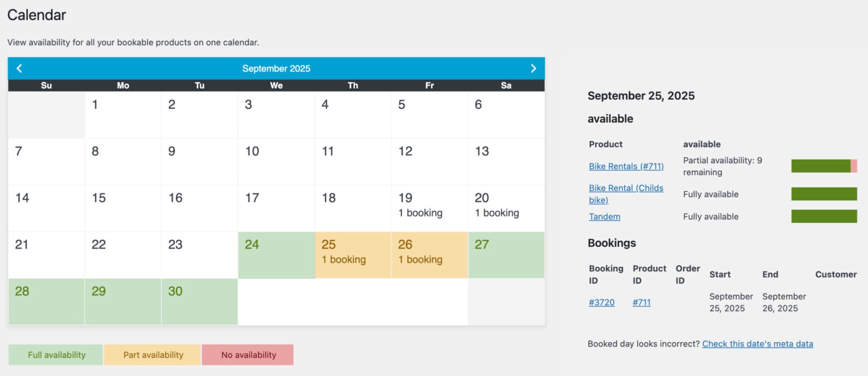The width and height of the screenshot is (868, 376).
Task: Select September 27 on the calendar
Action: [506, 255]
